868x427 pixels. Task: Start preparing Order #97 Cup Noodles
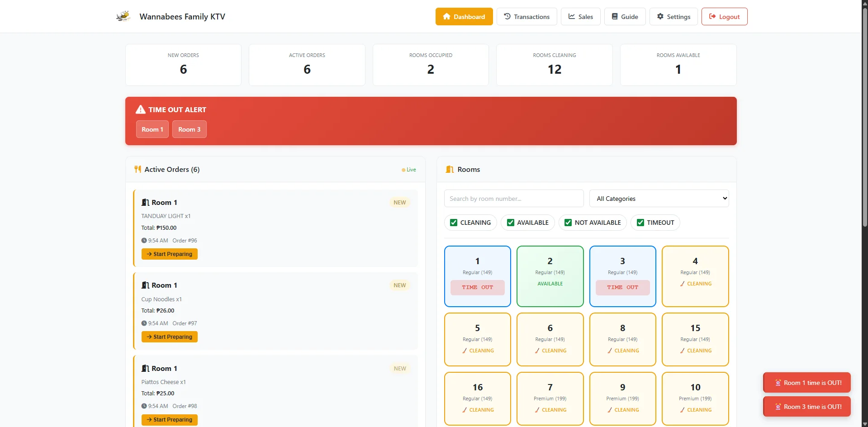tap(170, 337)
